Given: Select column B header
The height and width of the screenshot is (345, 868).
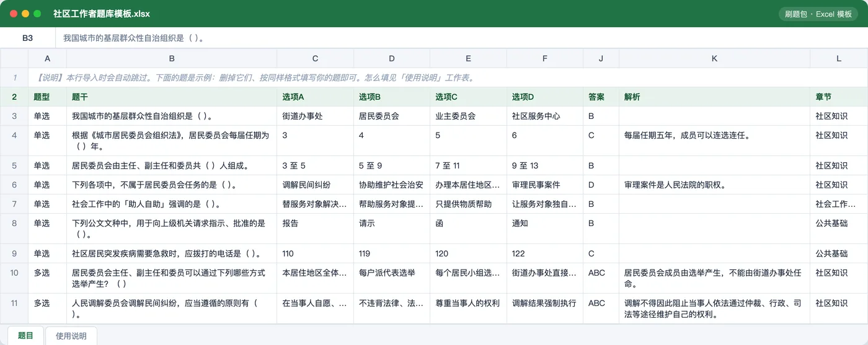Looking at the screenshot, I should [172, 58].
